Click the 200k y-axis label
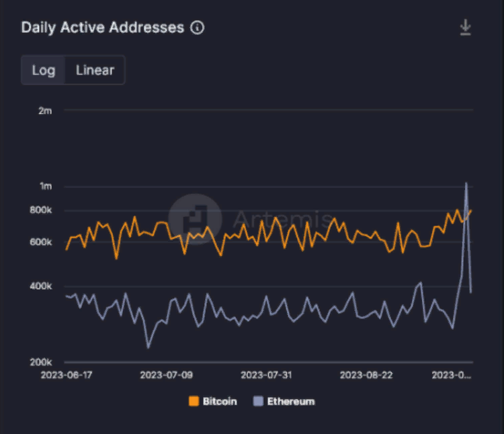Viewport: 504px width, 434px height. (x=41, y=362)
